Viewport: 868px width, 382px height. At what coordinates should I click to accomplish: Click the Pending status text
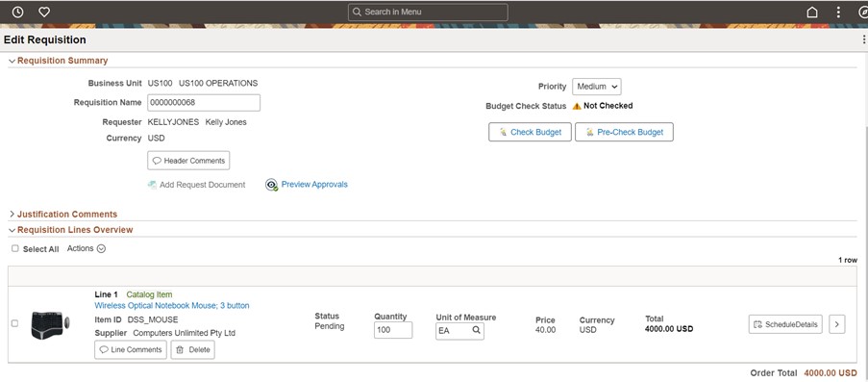pos(330,326)
